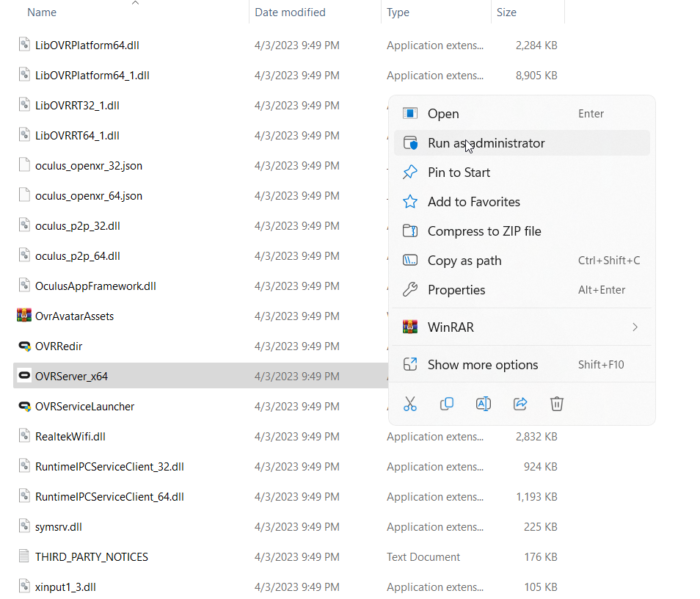Click the Rename icon in context menu
This screenshot has height=599, width=700.
[x=483, y=404]
